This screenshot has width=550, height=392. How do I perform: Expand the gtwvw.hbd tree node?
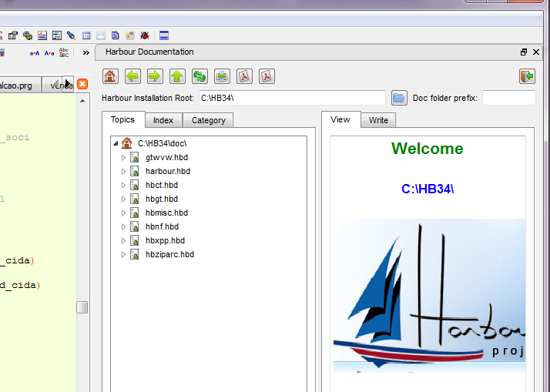(123, 158)
